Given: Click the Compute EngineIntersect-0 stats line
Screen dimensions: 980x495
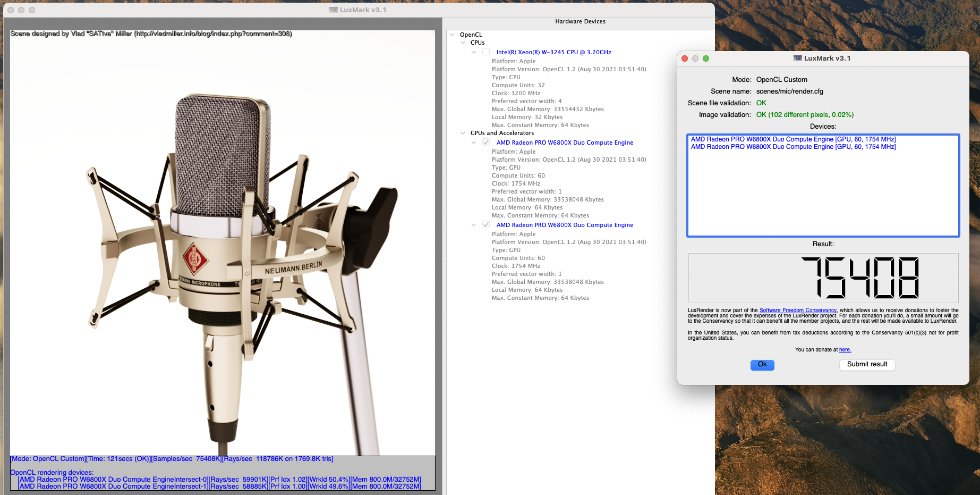Looking at the screenshot, I should coord(219,480).
